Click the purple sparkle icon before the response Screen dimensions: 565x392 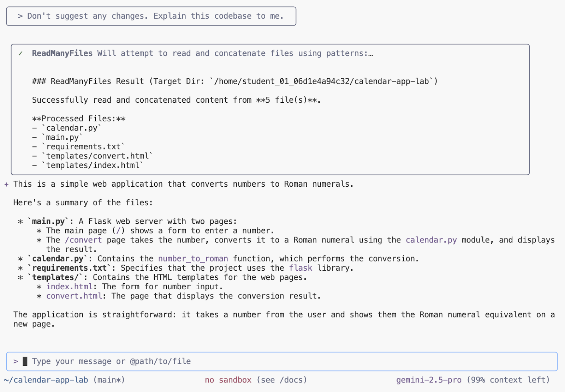[6, 184]
